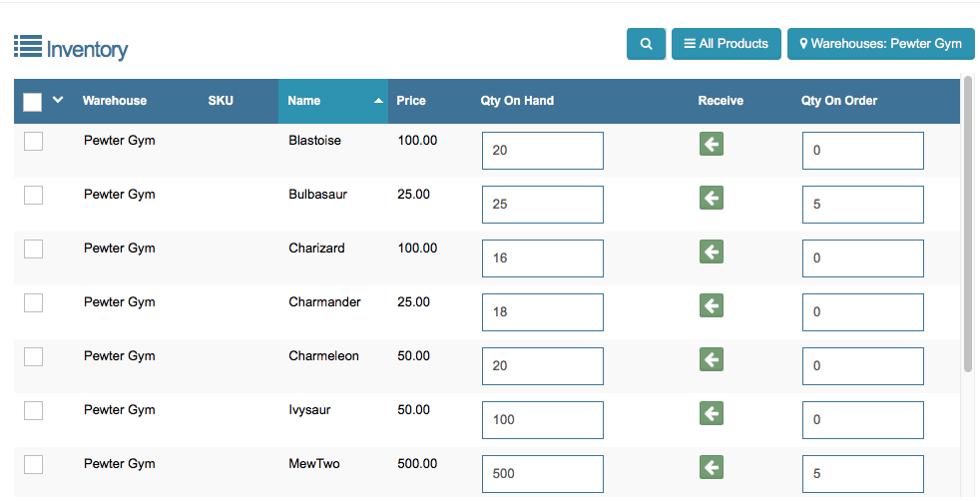Select the Charmeleon row checkbox

click(x=33, y=356)
